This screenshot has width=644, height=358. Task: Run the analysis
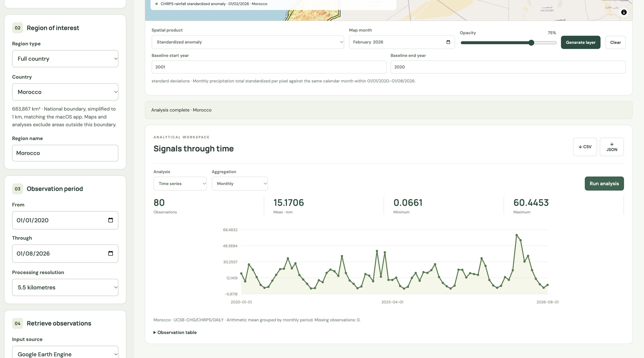(604, 184)
